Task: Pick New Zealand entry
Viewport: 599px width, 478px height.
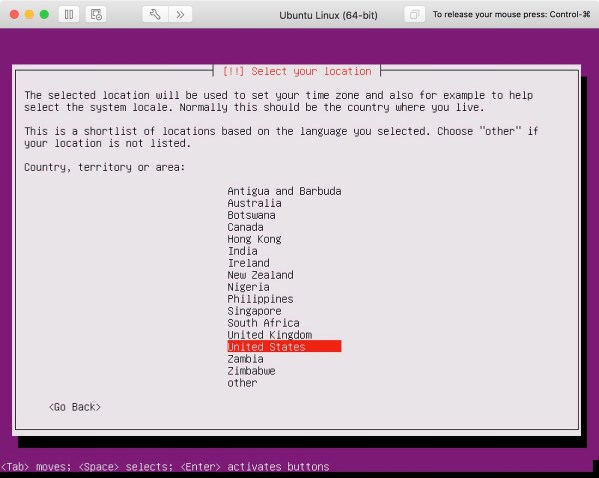Action: (261, 275)
